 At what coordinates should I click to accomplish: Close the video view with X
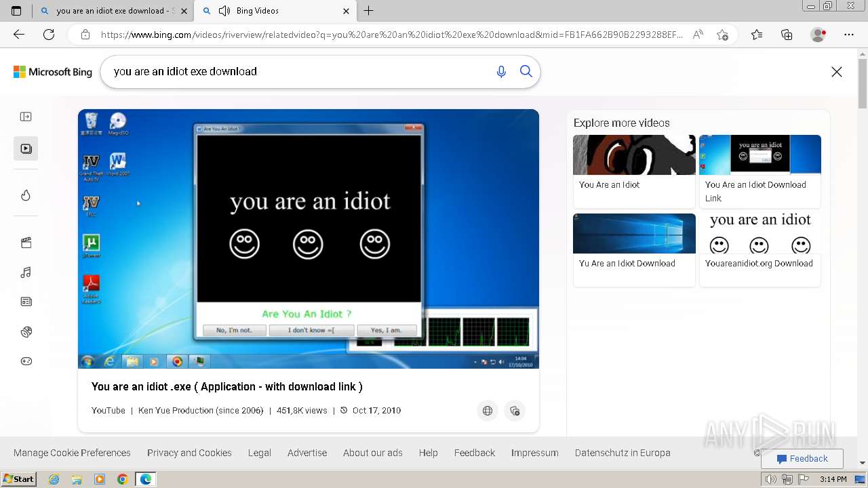click(837, 72)
